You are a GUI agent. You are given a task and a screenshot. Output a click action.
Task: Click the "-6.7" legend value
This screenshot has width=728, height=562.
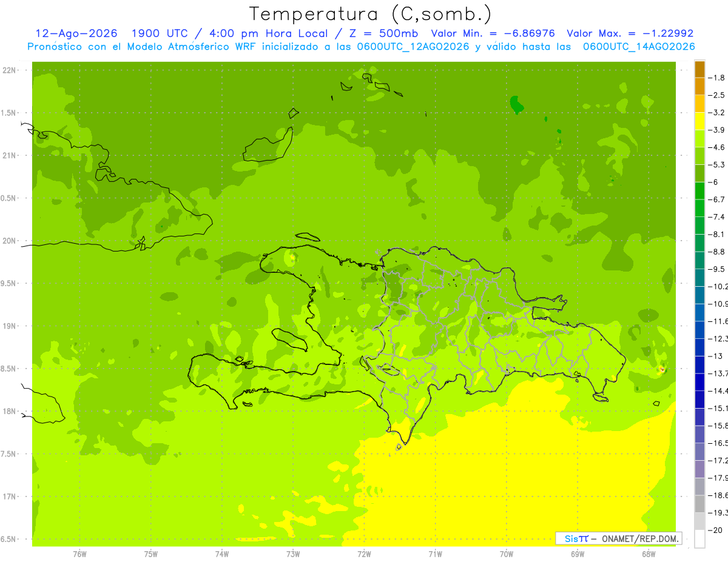pos(716,199)
